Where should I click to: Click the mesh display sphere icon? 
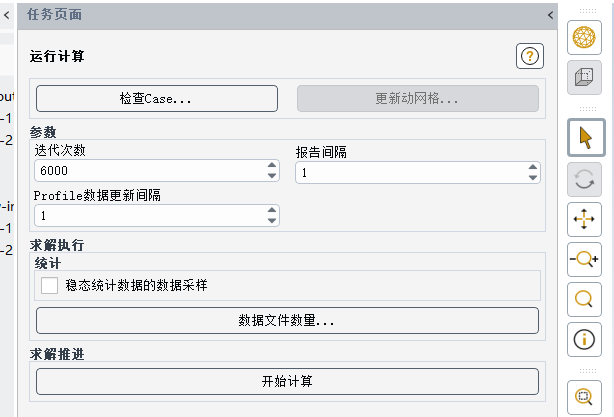[584, 37]
